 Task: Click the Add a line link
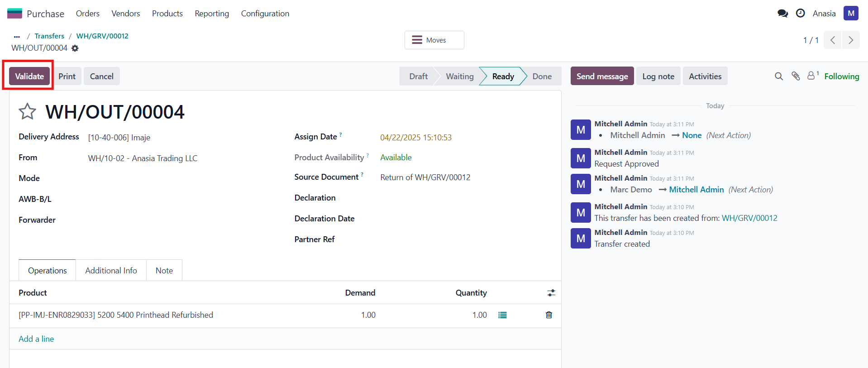[x=36, y=339]
